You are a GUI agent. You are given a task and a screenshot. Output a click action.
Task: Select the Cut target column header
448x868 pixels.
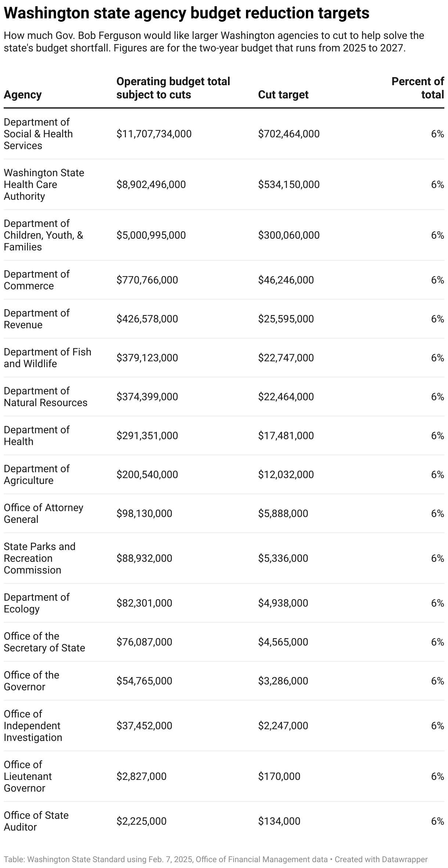point(283,95)
